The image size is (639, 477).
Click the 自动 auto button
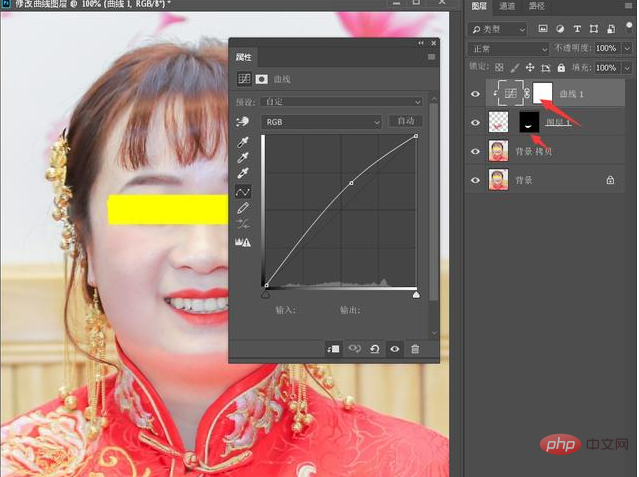(405, 121)
